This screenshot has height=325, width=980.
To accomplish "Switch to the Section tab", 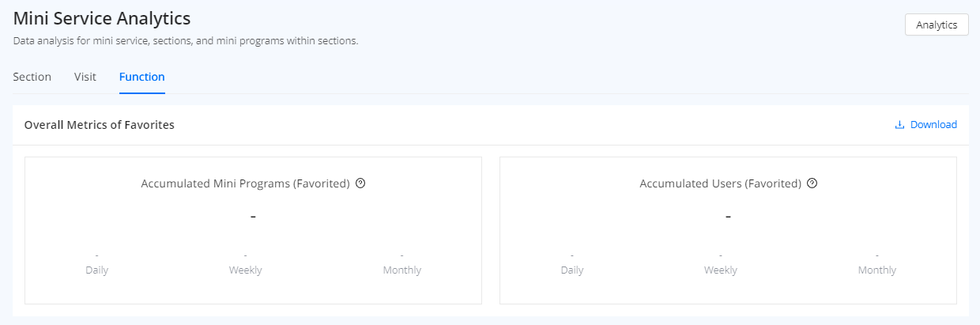I will pos(32,77).
